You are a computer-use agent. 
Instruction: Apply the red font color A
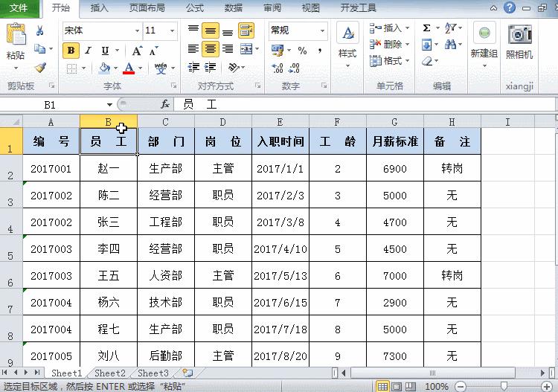(129, 68)
